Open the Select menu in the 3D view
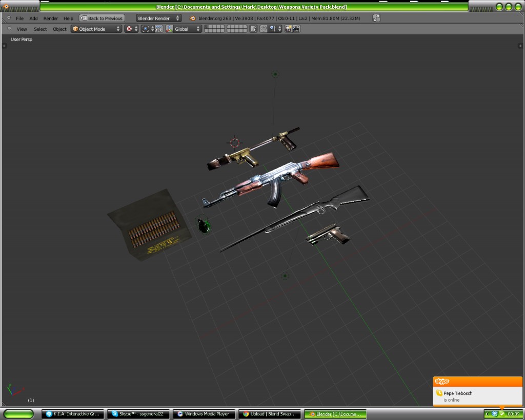Viewport: 525px width, 420px height. (x=40, y=29)
